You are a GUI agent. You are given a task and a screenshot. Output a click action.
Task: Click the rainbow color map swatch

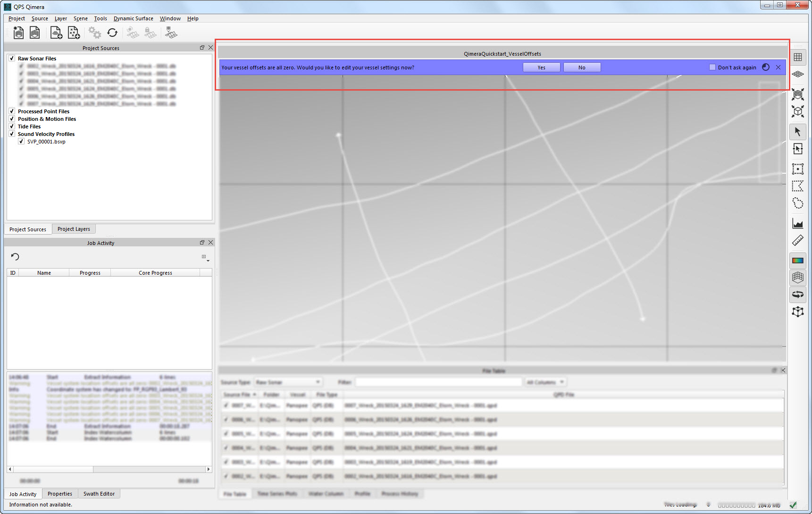coord(797,261)
